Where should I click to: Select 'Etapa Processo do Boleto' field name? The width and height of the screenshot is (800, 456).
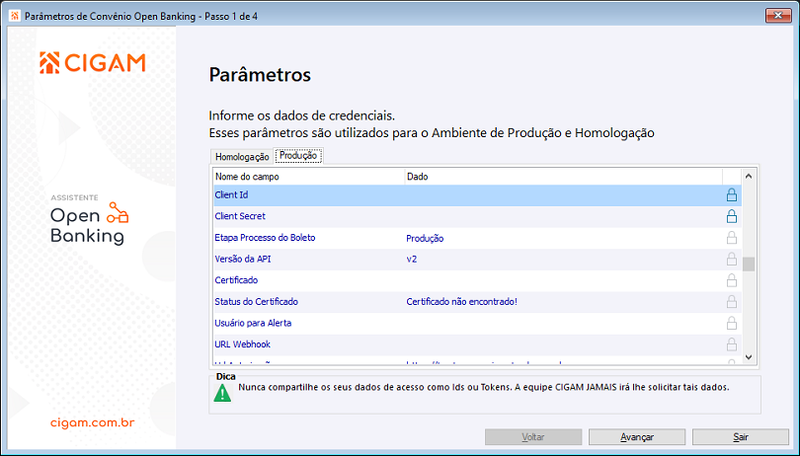pos(265,238)
